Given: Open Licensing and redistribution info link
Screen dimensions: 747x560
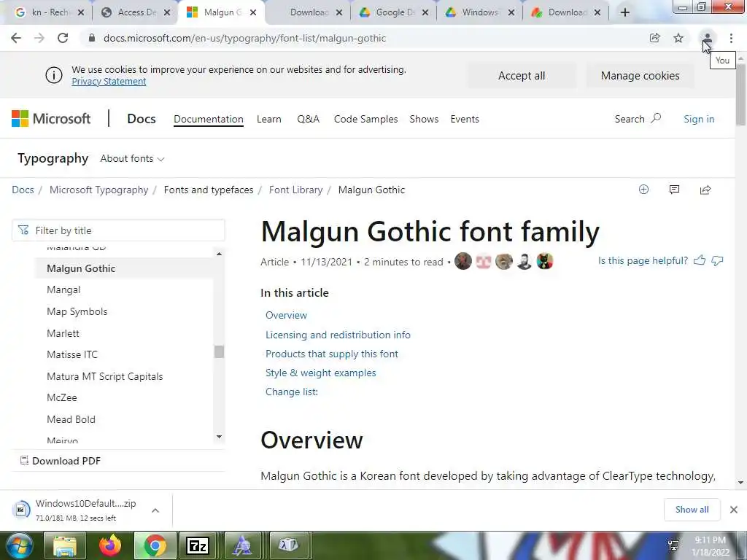Looking at the screenshot, I should click(338, 335).
